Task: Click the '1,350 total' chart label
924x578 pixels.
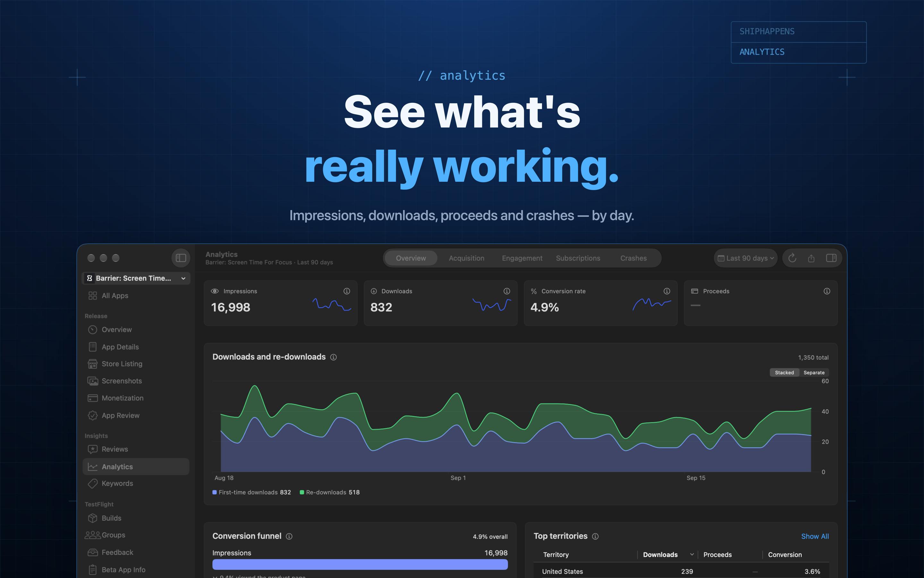Action: [x=813, y=357]
